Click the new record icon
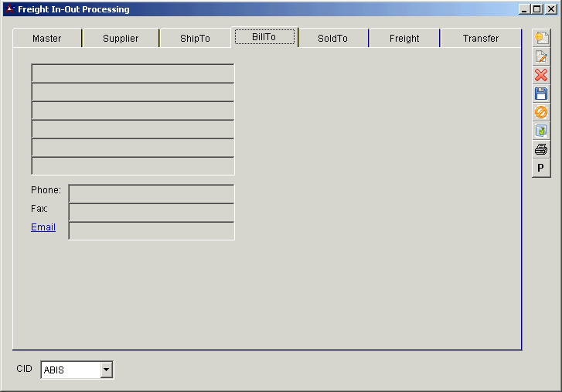This screenshot has width=562, height=392. pyautogui.click(x=541, y=38)
